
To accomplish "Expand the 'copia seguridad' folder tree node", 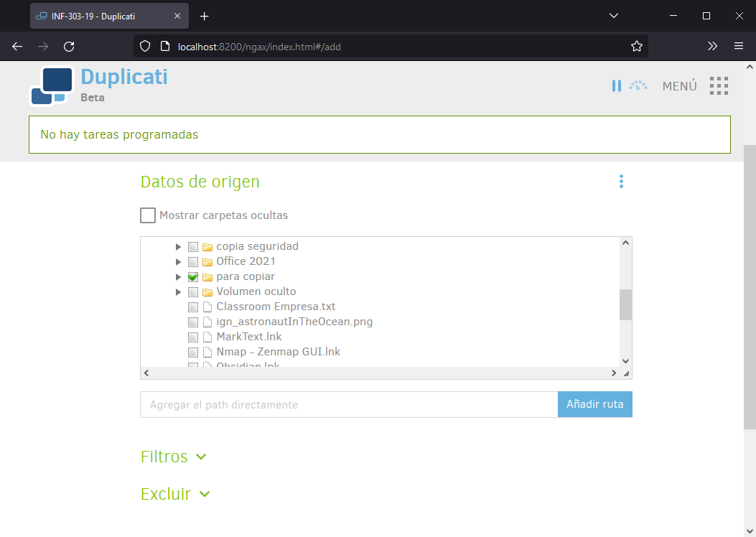I will tap(178, 247).
